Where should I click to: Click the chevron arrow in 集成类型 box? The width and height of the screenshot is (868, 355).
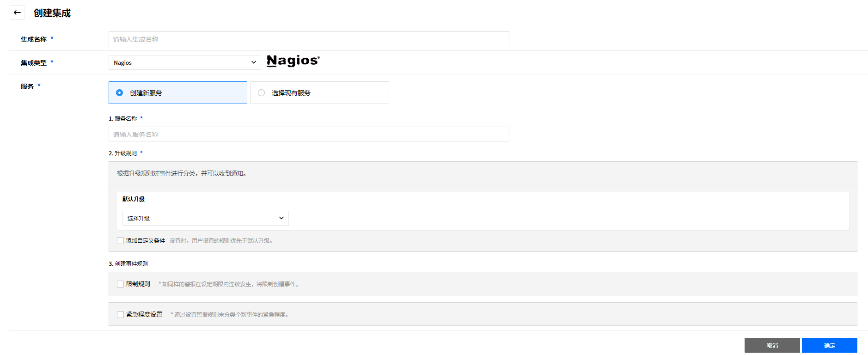click(253, 62)
